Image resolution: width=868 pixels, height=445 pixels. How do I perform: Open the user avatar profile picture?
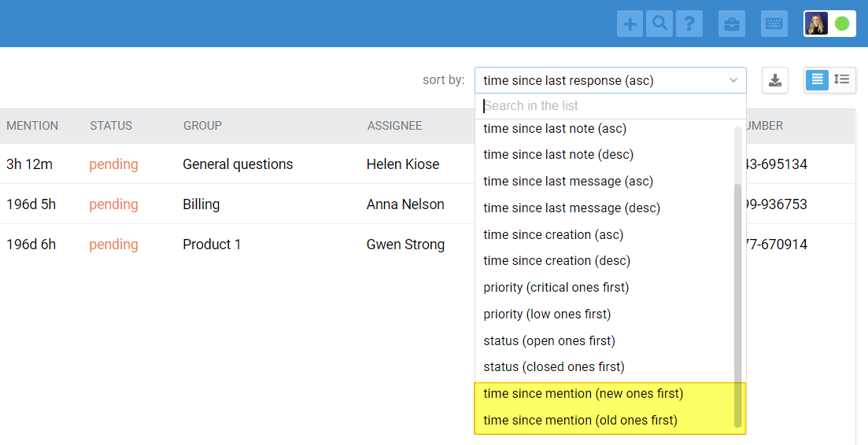coord(816,24)
